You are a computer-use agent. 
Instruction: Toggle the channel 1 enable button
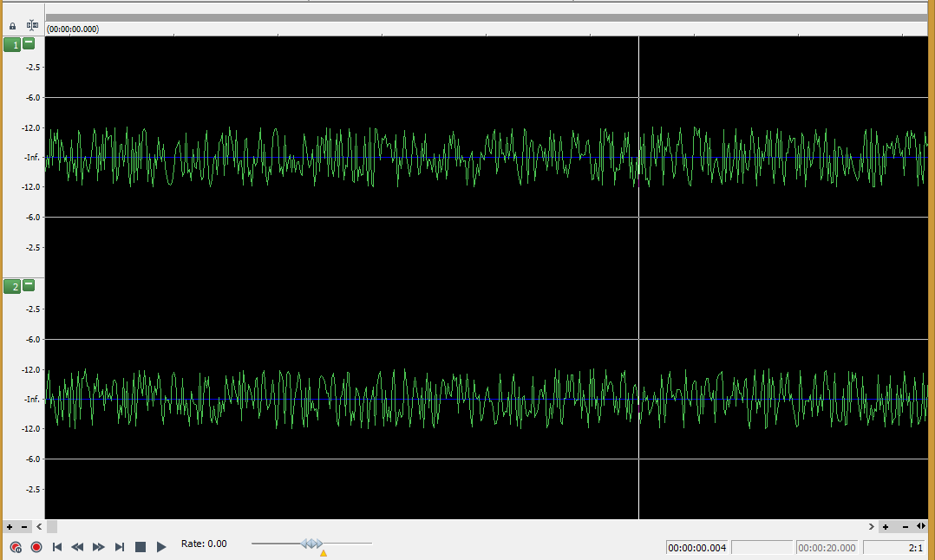coord(12,44)
